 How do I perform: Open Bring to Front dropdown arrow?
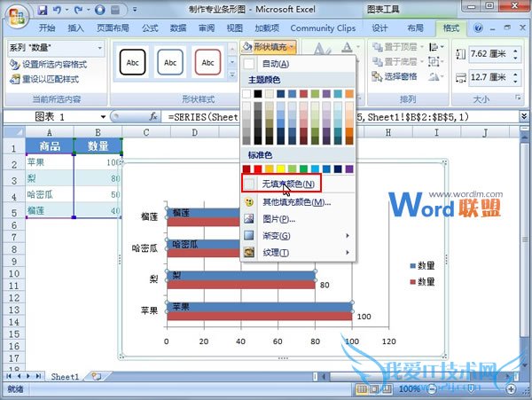click(x=422, y=46)
